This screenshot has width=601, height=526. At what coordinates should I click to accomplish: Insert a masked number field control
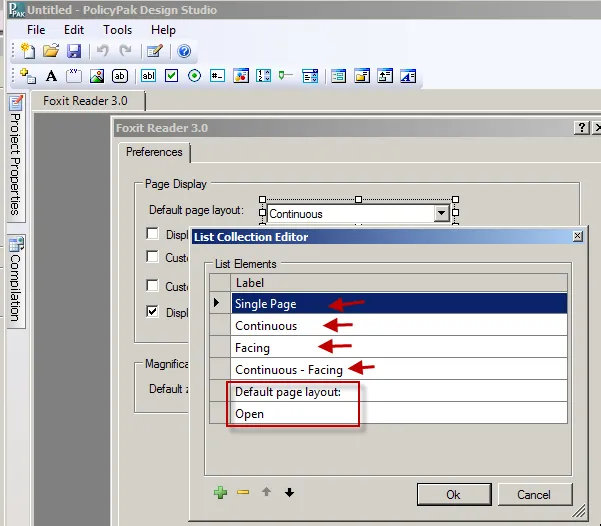click(217, 76)
